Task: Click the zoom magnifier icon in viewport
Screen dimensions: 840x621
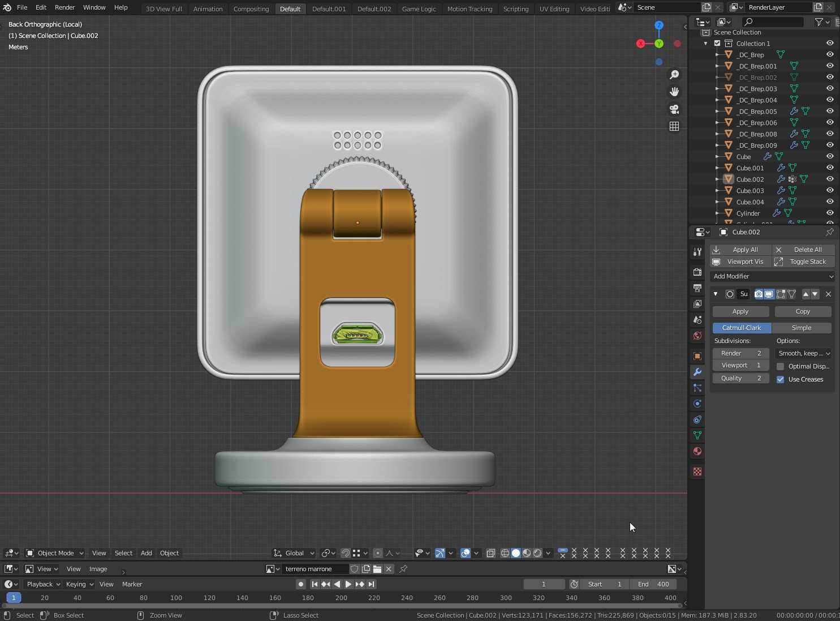Action: pyautogui.click(x=674, y=75)
